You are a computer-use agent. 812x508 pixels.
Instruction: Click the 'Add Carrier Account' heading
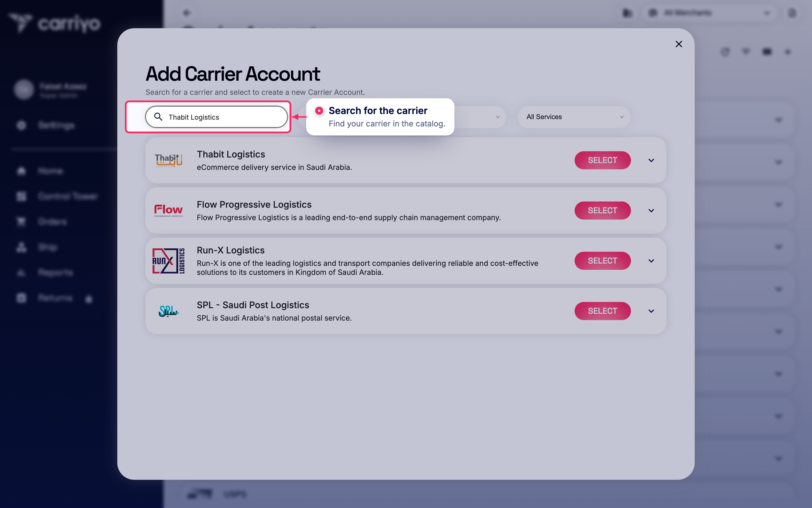click(x=233, y=74)
